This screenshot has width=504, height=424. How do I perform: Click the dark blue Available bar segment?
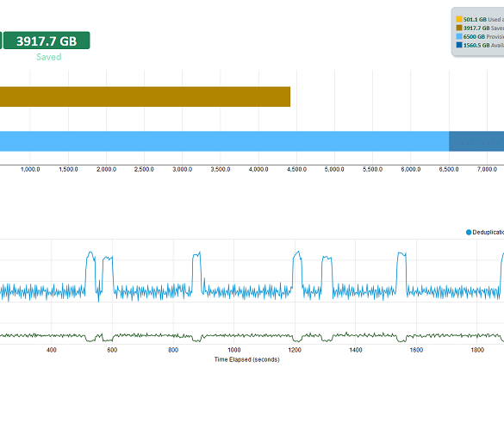(x=476, y=141)
